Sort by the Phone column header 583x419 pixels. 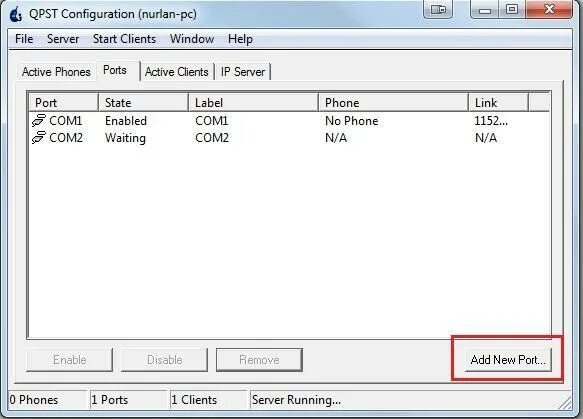coord(393,102)
